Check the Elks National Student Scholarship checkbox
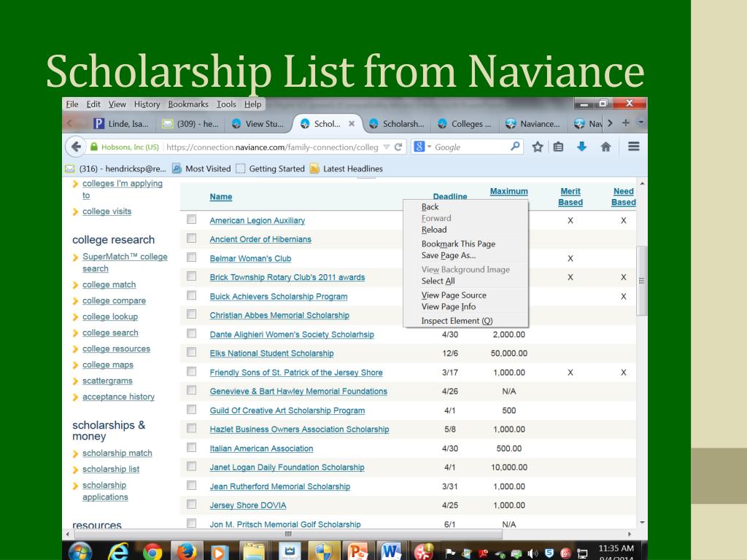 [192, 352]
